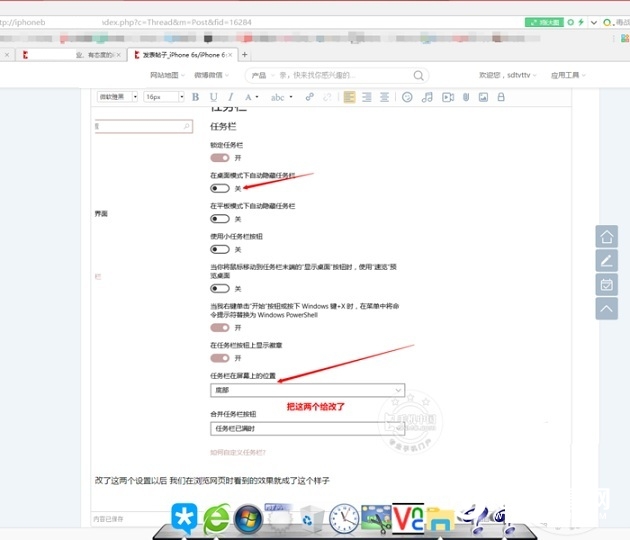Click the home icon on the right sidebar
This screenshot has height=540, width=630.
click(606, 236)
